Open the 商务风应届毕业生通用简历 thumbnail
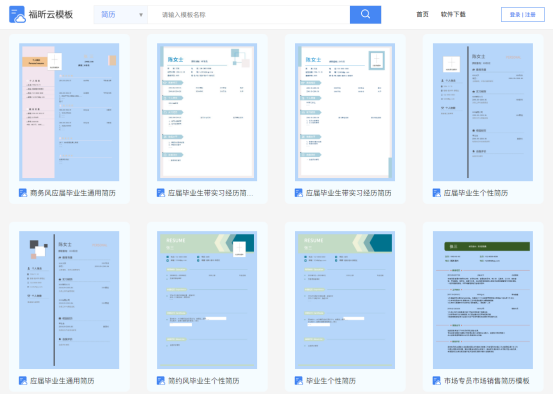This screenshot has height=394, width=553. [x=69, y=112]
